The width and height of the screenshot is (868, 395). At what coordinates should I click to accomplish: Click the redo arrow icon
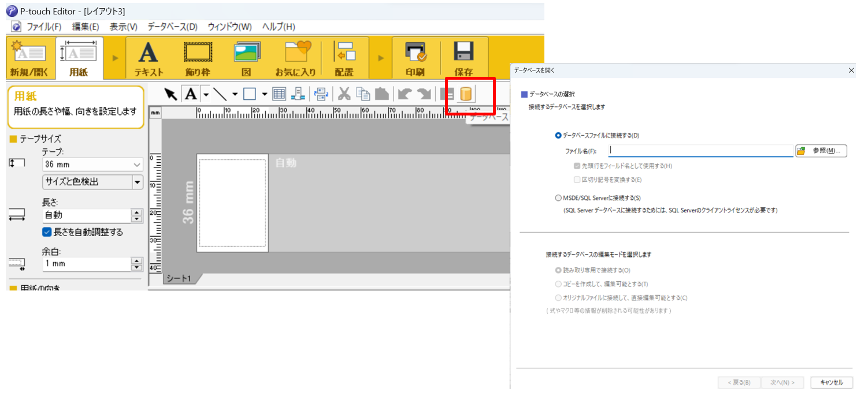(x=424, y=94)
